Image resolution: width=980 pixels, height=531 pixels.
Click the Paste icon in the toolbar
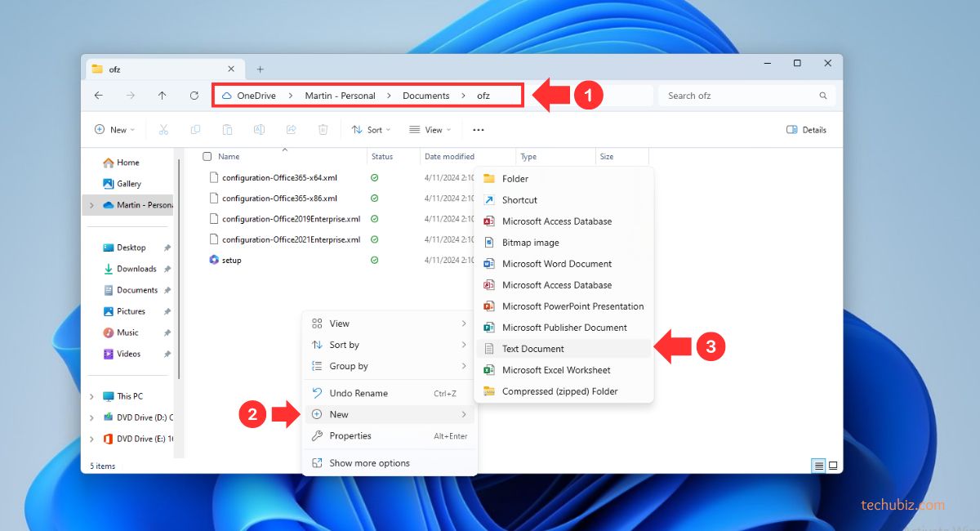pos(228,129)
